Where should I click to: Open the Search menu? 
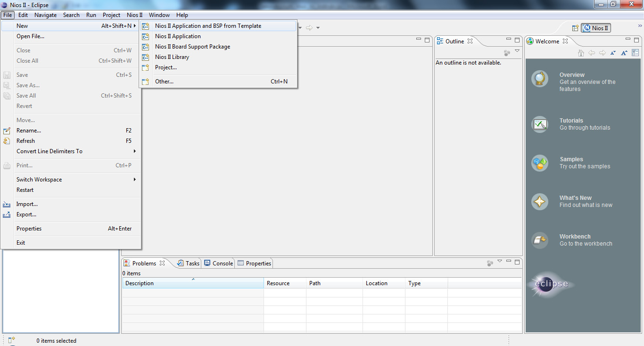[x=71, y=15]
